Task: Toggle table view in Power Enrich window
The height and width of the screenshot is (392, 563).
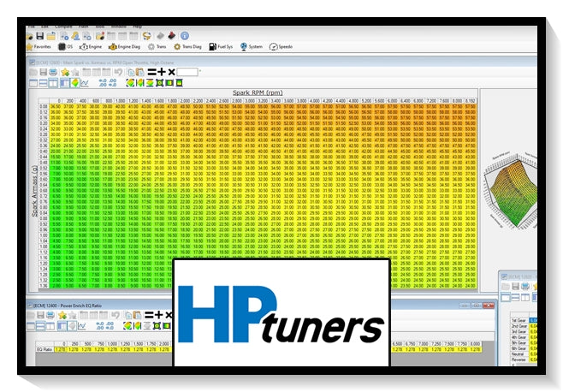Action: point(62,326)
